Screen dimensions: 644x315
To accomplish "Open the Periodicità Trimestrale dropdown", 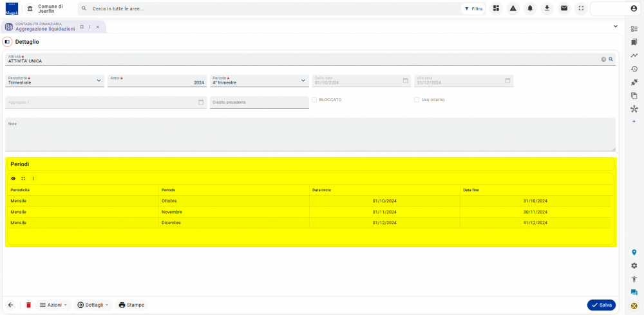I will [55, 81].
